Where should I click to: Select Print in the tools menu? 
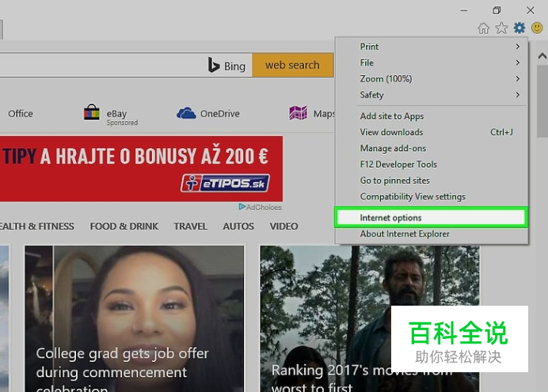(369, 47)
